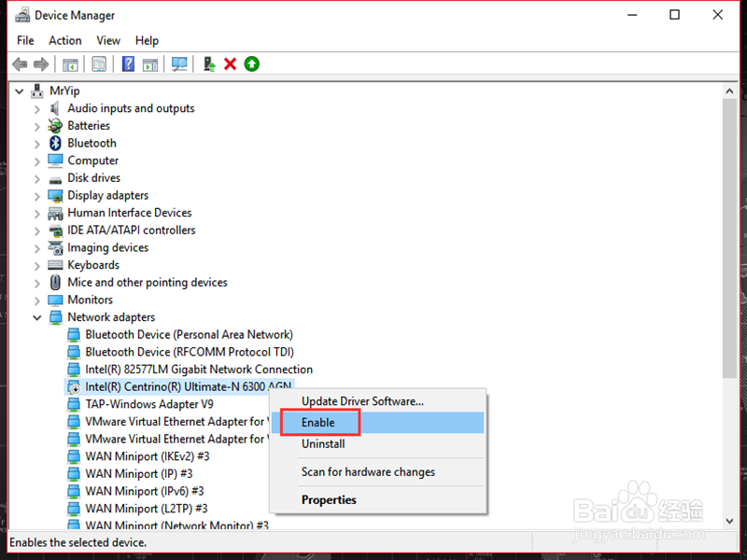Expand the Keyboards category
Image resolution: width=747 pixels, height=560 pixels.
(x=37, y=265)
